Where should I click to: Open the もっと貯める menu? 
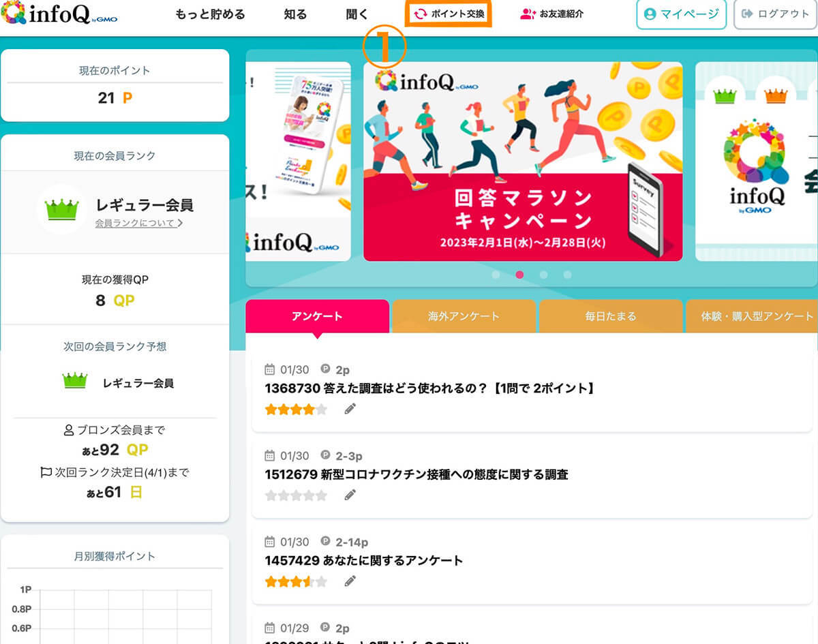coord(210,14)
